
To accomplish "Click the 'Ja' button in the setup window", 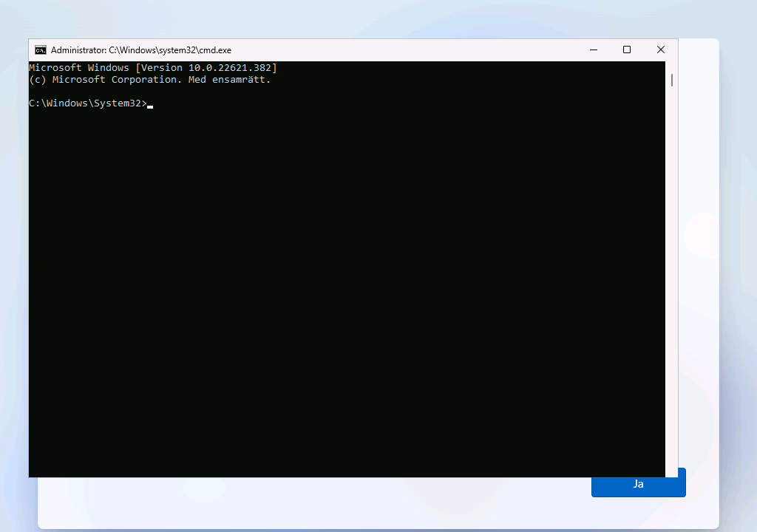I will (x=638, y=482).
